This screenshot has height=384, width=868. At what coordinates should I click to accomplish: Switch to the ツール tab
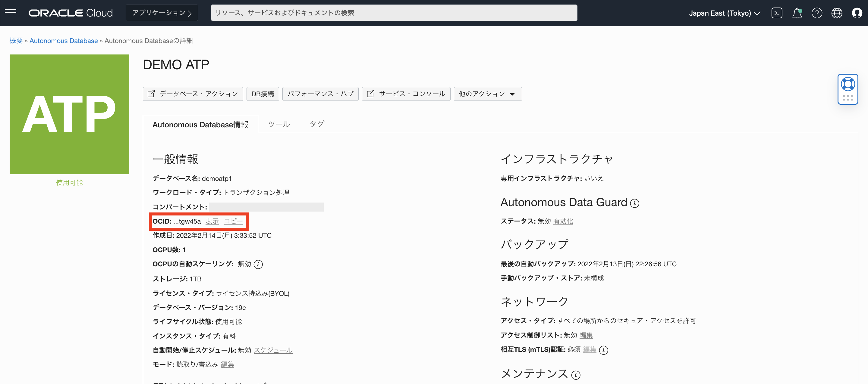pyautogui.click(x=279, y=124)
